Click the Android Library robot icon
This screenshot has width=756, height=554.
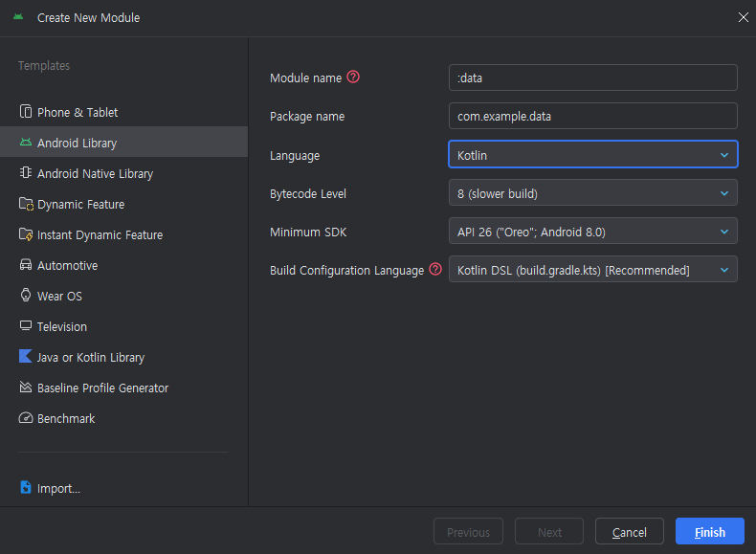[x=26, y=143]
